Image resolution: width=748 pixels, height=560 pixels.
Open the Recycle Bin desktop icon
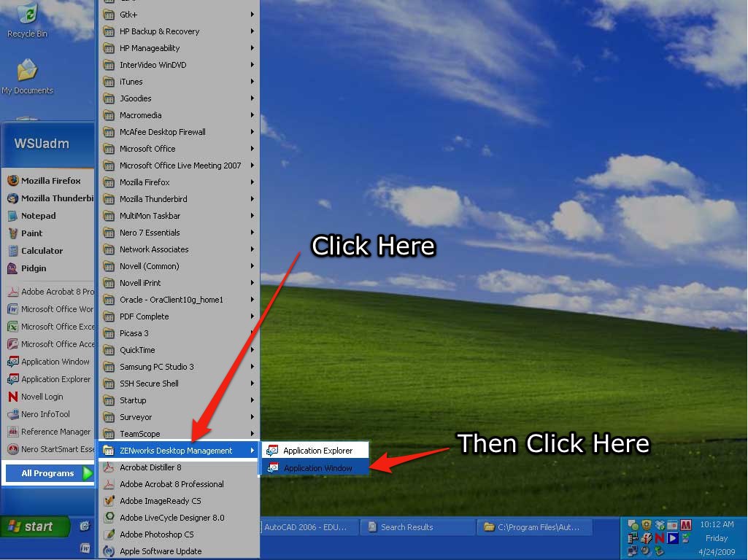point(27,19)
